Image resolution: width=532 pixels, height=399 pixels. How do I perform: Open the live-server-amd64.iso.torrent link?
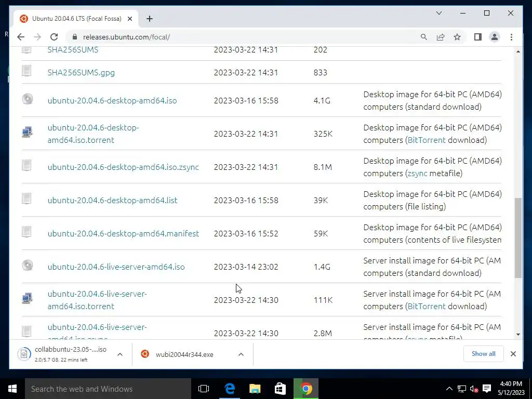[x=97, y=300]
